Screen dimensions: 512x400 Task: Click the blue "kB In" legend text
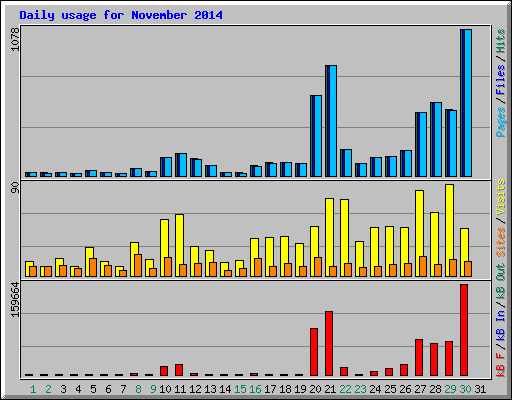[500, 325]
